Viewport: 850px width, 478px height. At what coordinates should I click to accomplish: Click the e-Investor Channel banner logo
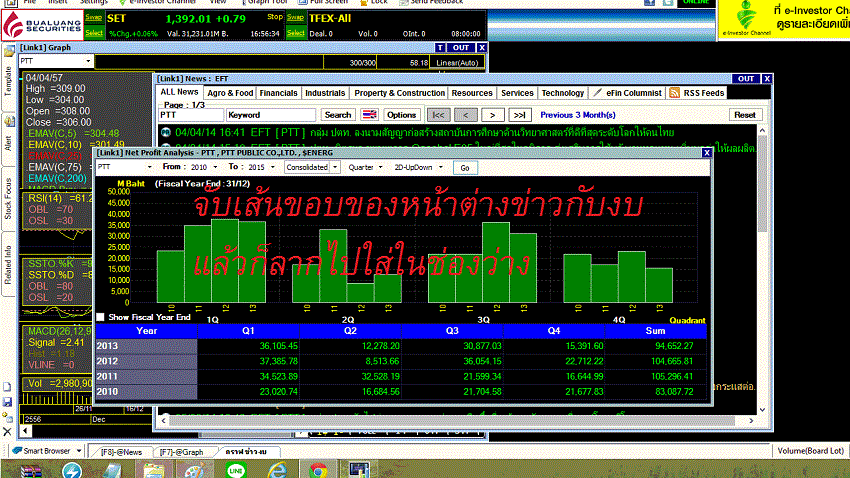[x=746, y=18]
